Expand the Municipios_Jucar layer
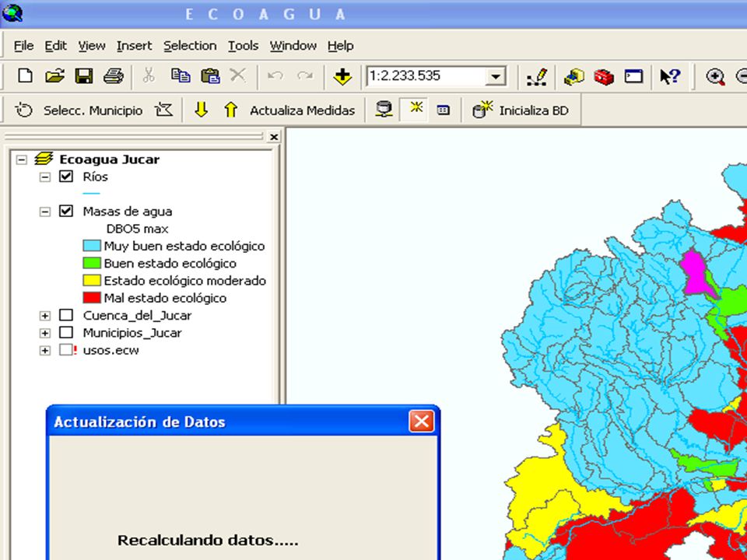The width and height of the screenshot is (747, 560). (45, 333)
